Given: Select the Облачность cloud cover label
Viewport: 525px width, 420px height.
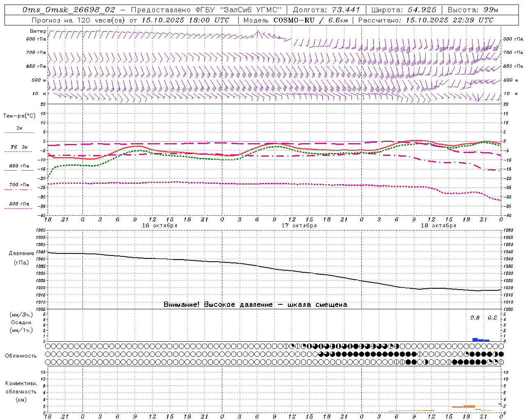Looking at the screenshot, I should pyautogui.click(x=21, y=356).
